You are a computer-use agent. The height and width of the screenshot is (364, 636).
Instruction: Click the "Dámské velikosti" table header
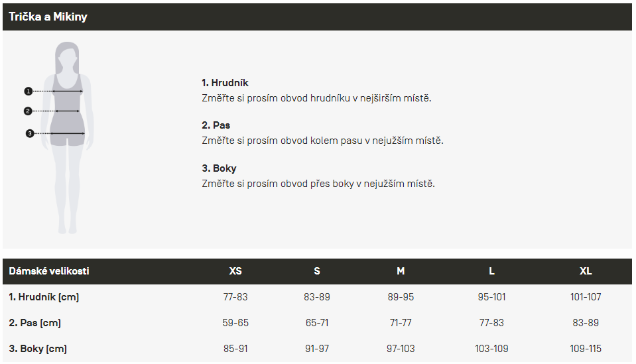point(49,271)
